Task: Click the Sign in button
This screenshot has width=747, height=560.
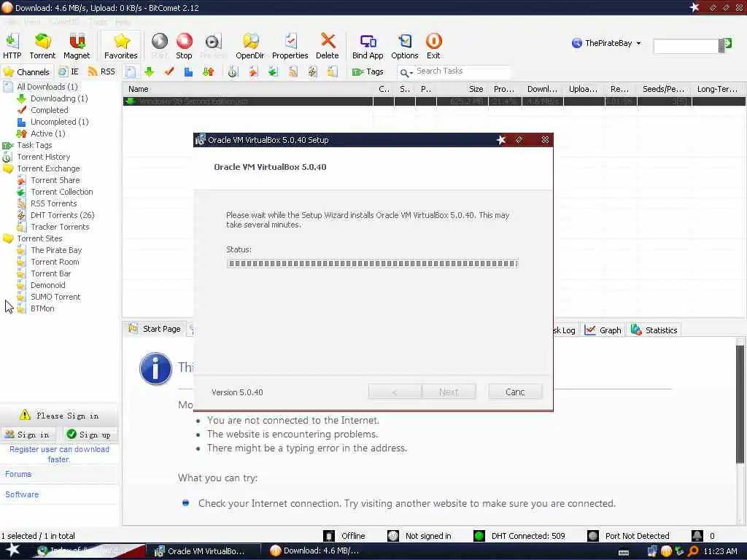Action: (28, 435)
